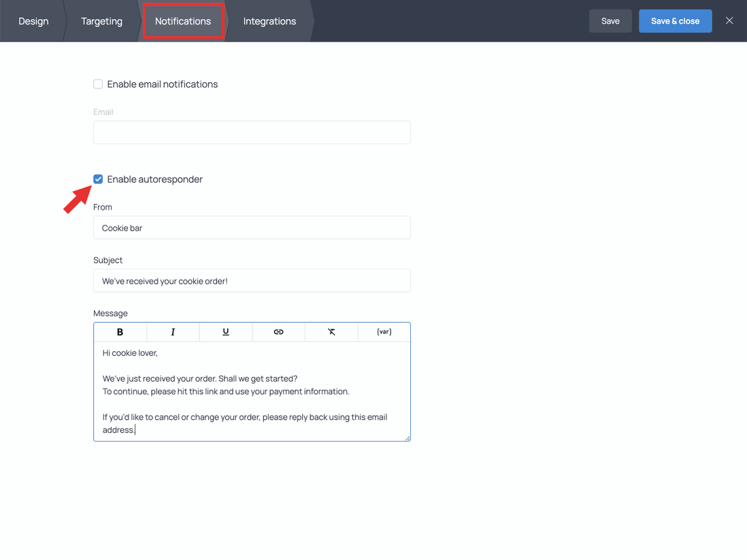Click the Subject field with the cookie order text

(252, 280)
